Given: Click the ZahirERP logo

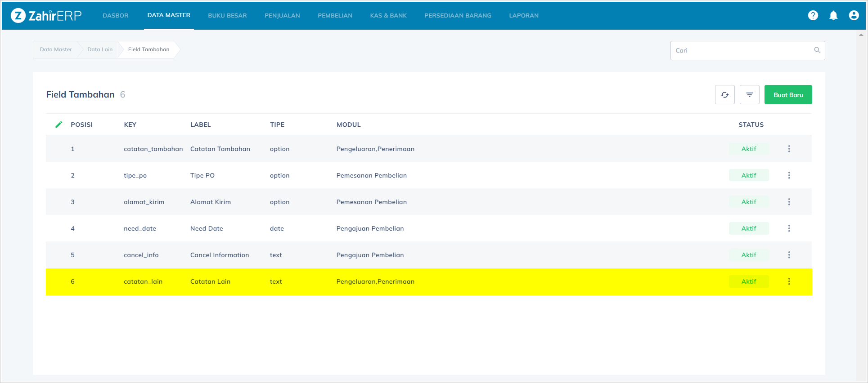Looking at the screenshot, I should tap(46, 16).
